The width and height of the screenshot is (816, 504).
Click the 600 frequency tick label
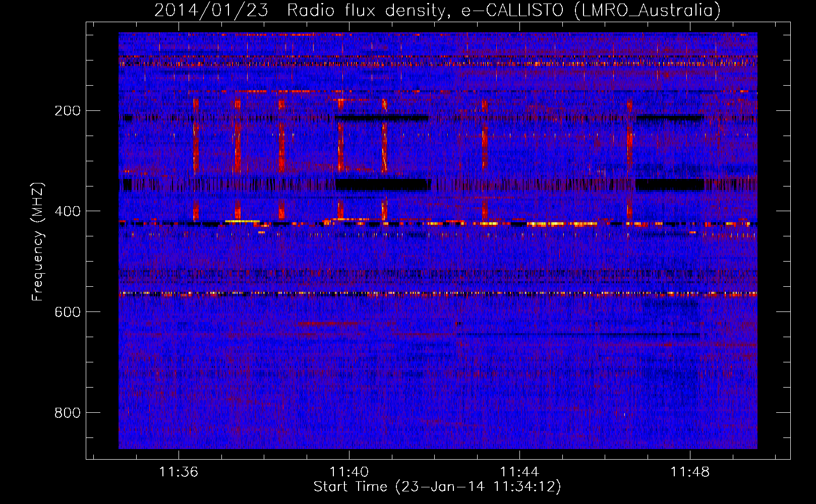tap(68, 312)
